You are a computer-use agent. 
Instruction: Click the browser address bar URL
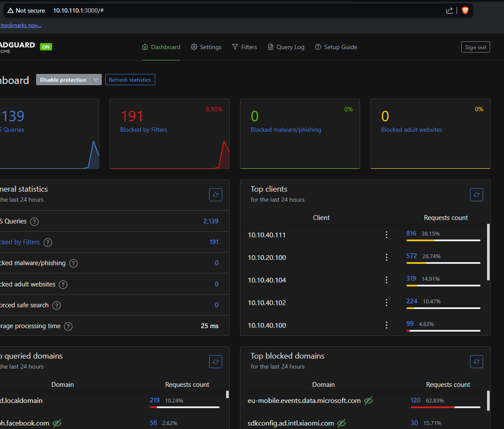coord(78,10)
